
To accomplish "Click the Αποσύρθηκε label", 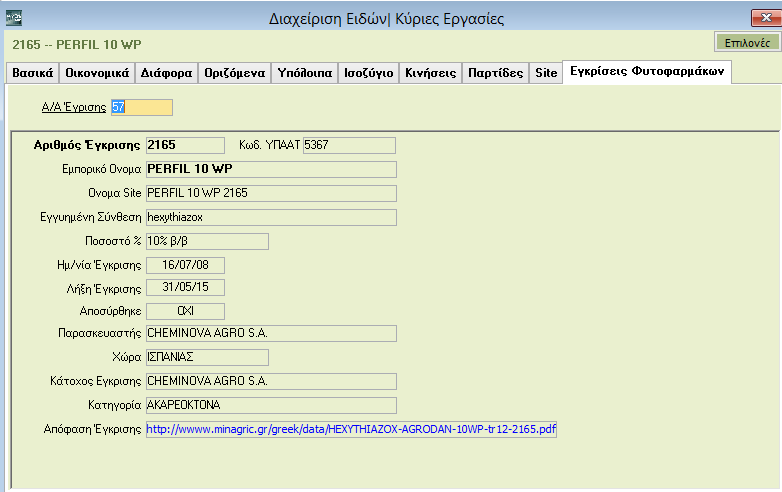I will click(110, 311).
